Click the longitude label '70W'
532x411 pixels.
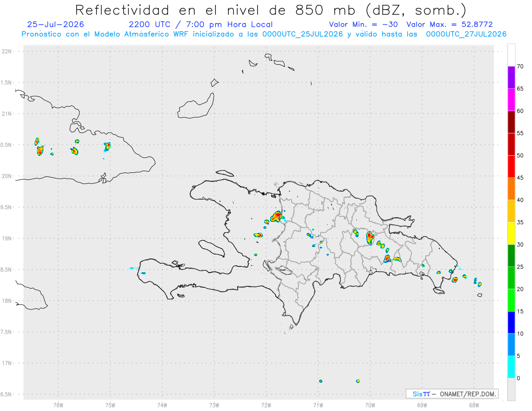370,405
